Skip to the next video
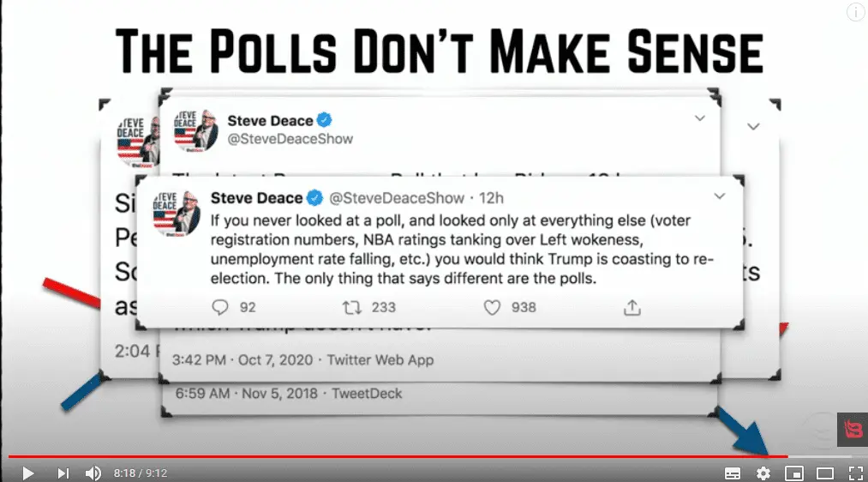Viewport: 868px width, 482px height. (63, 473)
